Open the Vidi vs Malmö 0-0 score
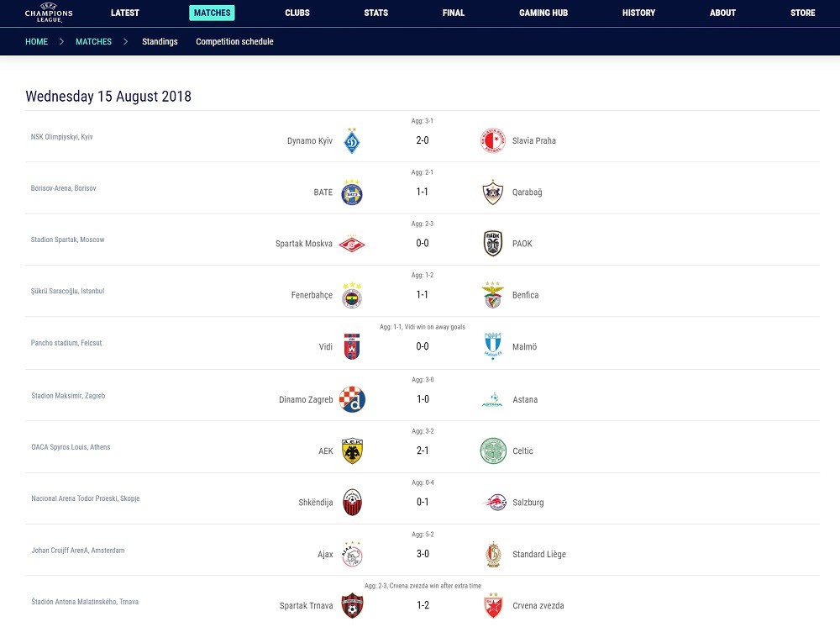 point(423,346)
